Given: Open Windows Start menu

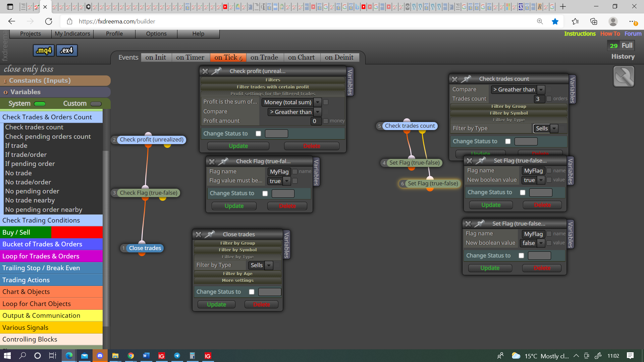Looking at the screenshot, I should 7,356.
